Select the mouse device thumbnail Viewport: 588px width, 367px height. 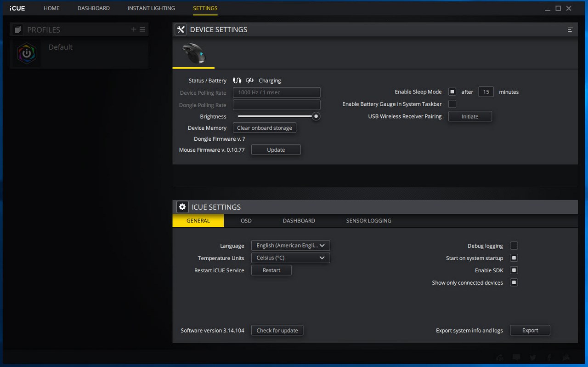[193, 53]
